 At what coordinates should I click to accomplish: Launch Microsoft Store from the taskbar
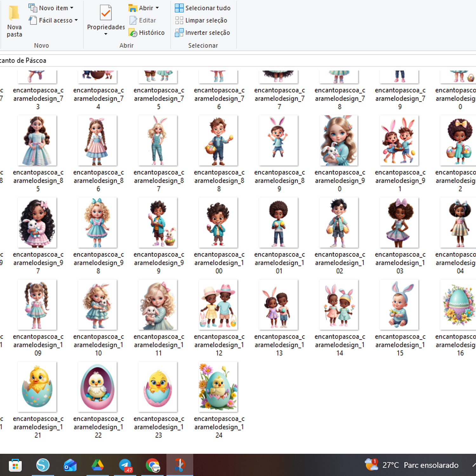point(15,465)
